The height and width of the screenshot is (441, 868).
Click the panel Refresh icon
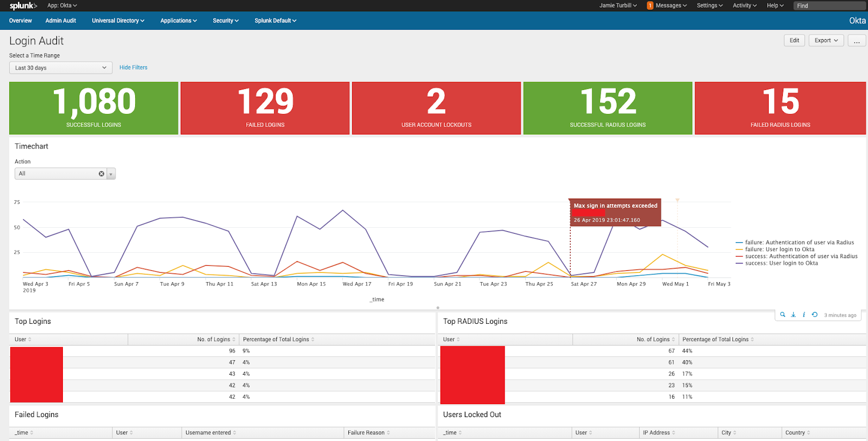814,315
